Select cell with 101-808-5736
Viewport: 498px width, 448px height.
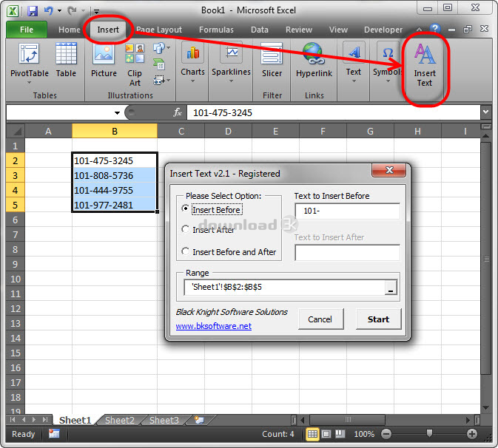115,175
